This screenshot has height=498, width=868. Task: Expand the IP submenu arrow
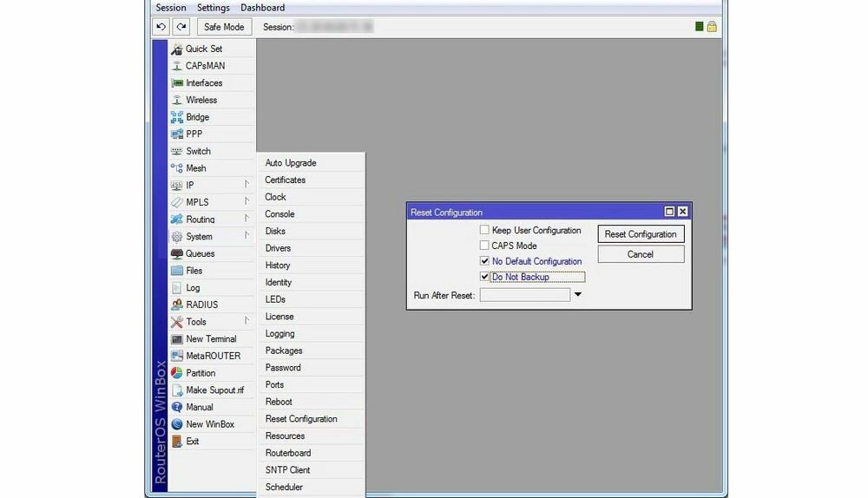247,184
